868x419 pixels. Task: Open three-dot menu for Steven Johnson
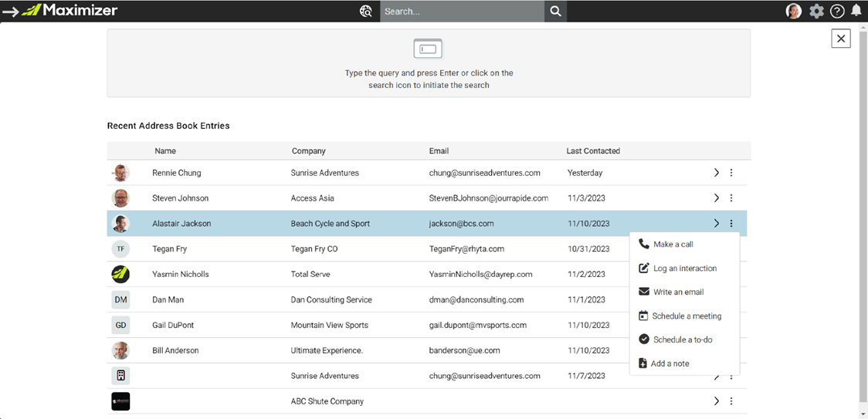tap(731, 198)
